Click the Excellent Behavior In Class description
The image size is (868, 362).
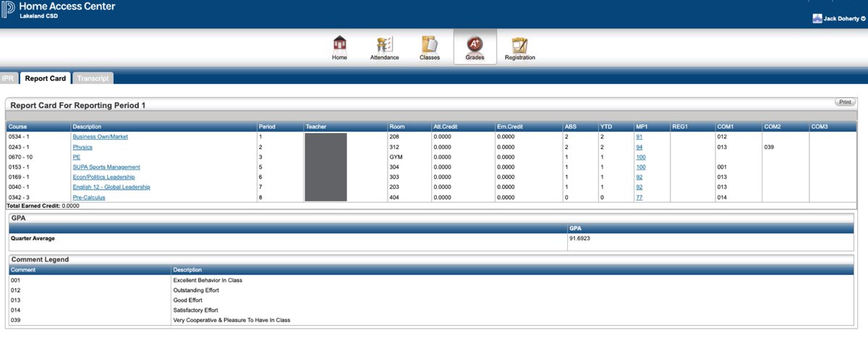[208, 279]
